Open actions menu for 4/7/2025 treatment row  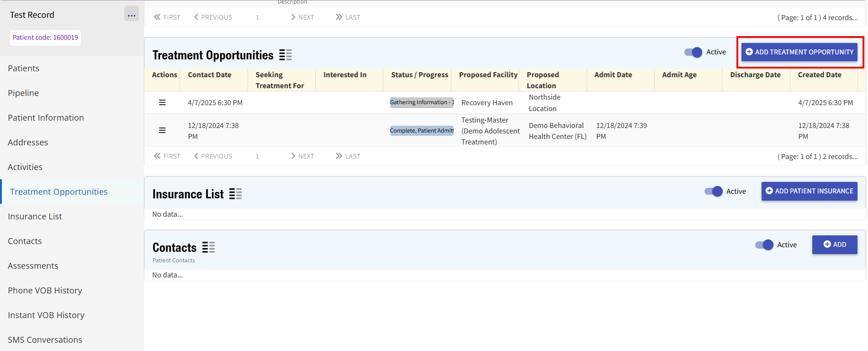(x=162, y=103)
